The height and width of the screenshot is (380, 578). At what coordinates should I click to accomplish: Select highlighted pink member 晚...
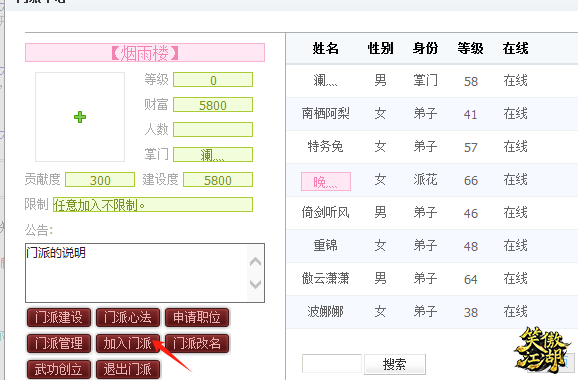coord(326,181)
